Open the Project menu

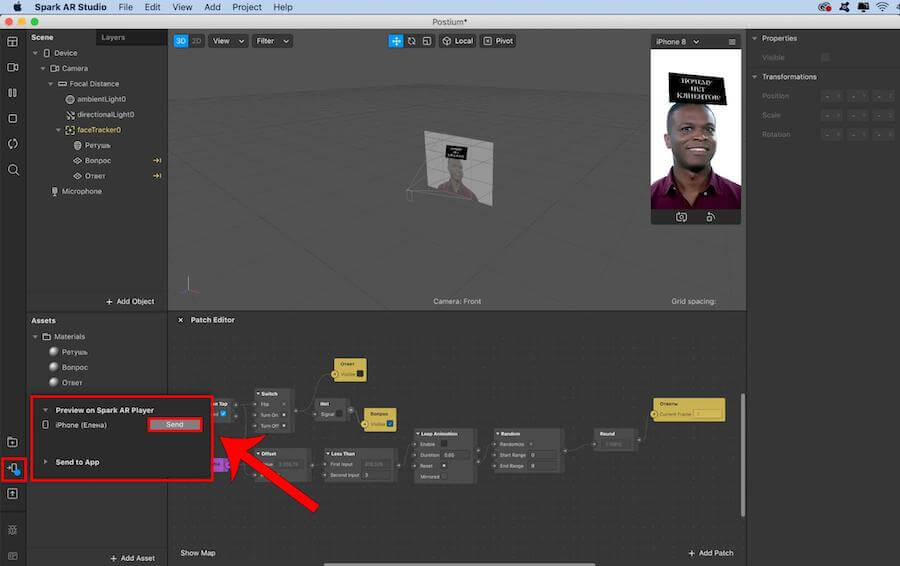247,7
